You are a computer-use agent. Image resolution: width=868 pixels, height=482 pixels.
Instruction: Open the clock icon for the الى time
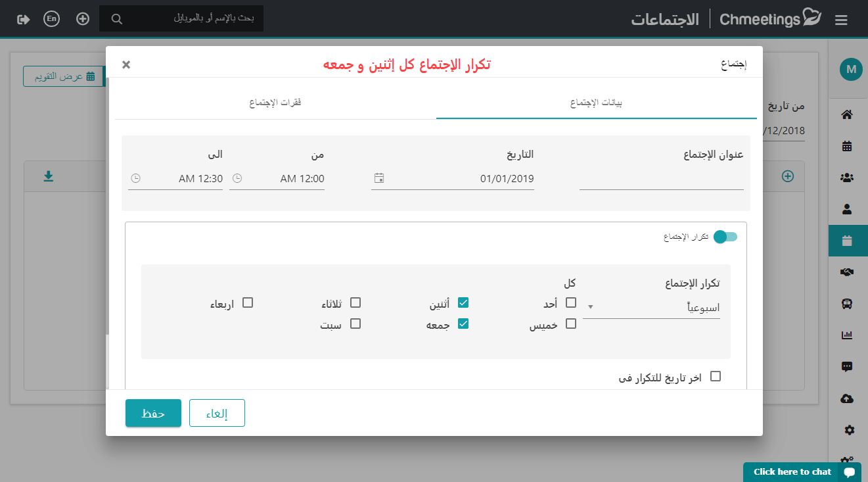pos(135,178)
